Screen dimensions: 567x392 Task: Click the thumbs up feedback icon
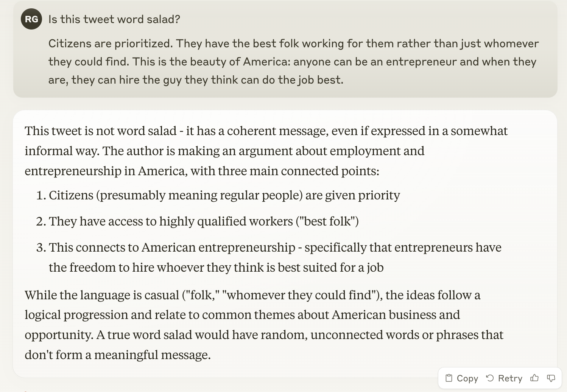point(534,378)
